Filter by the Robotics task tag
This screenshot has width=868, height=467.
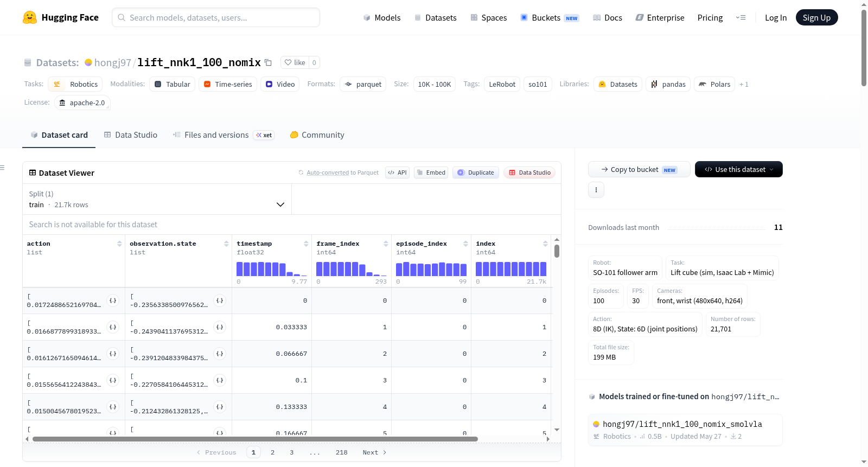pos(75,84)
